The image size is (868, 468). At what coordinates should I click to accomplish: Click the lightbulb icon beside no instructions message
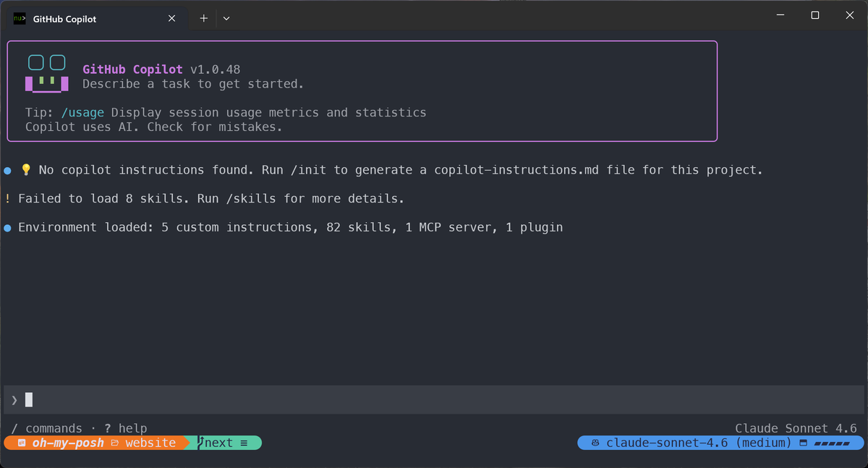click(x=26, y=170)
